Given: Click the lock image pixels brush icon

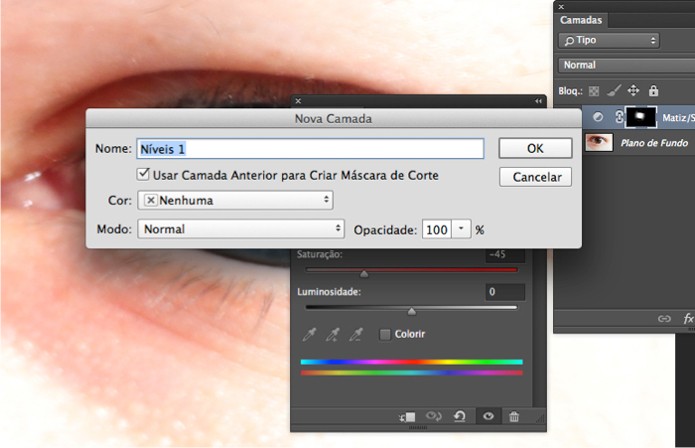Looking at the screenshot, I should click(x=614, y=90).
